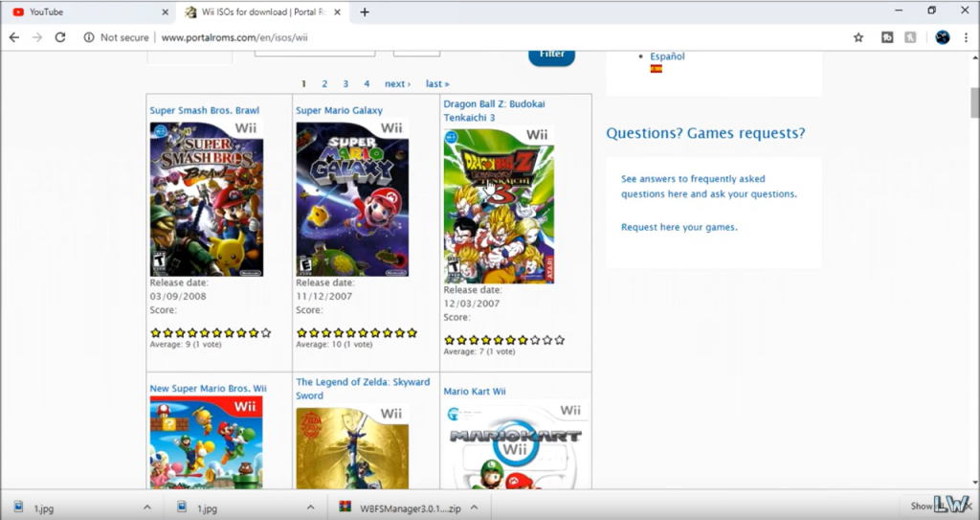Image resolution: width=980 pixels, height=520 pixels.
Task: Bookmark this page using the star icon
Action: click(x=858, y=37)
